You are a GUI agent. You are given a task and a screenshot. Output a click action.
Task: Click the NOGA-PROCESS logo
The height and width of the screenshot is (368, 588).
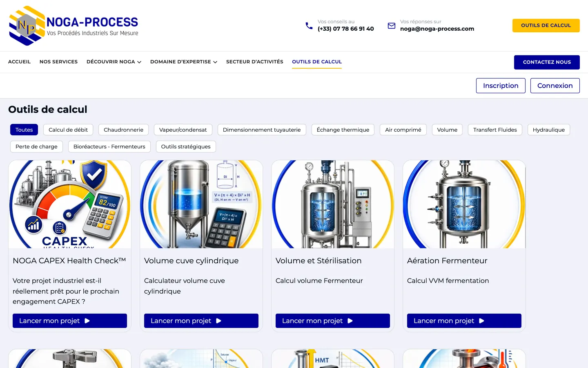click(x=74, y=25)
